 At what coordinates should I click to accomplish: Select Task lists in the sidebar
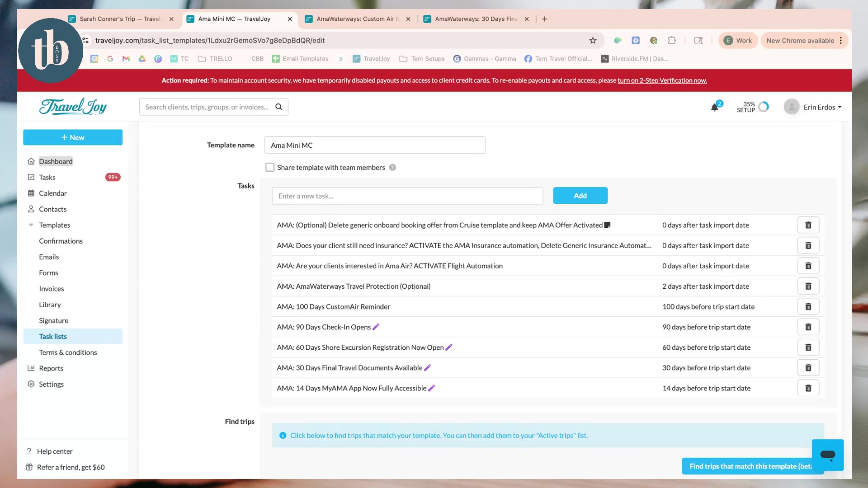(x=73, y=336)
